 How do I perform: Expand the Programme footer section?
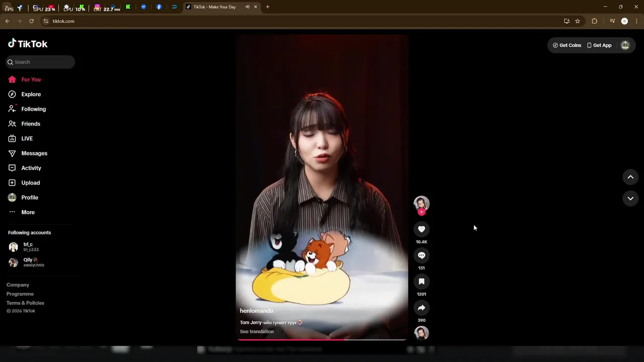[x=20, y=294]
